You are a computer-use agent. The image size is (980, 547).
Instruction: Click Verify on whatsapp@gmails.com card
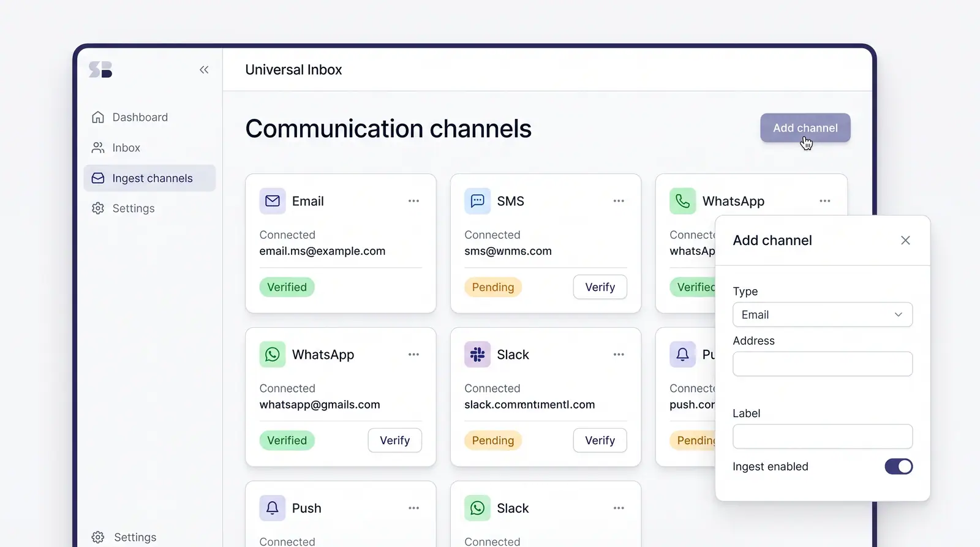[x=395, y=440]
